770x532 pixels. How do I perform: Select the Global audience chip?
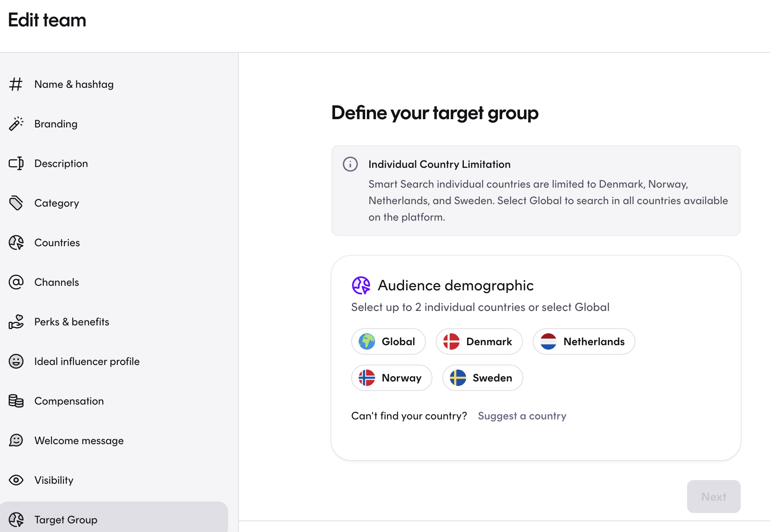[388, 341]
